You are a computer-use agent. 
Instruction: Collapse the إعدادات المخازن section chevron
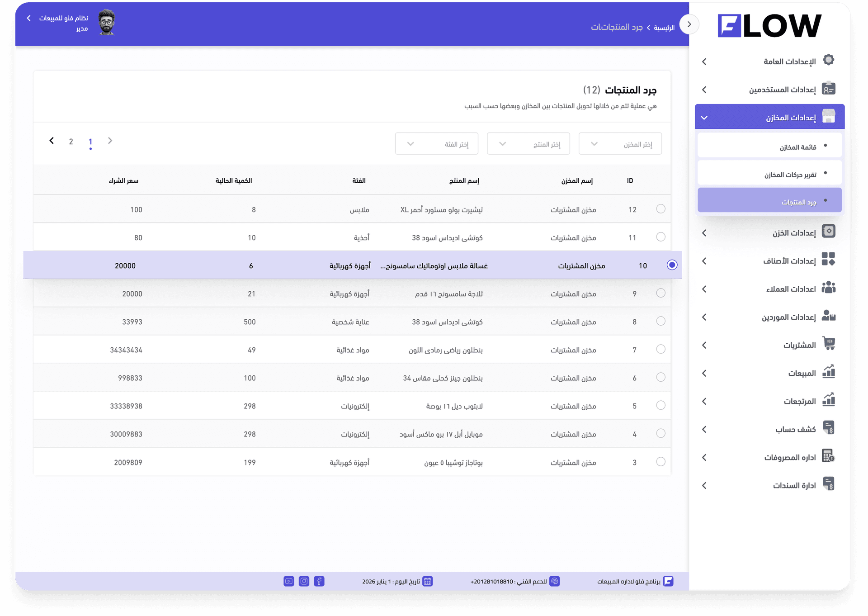click(704, 117)
